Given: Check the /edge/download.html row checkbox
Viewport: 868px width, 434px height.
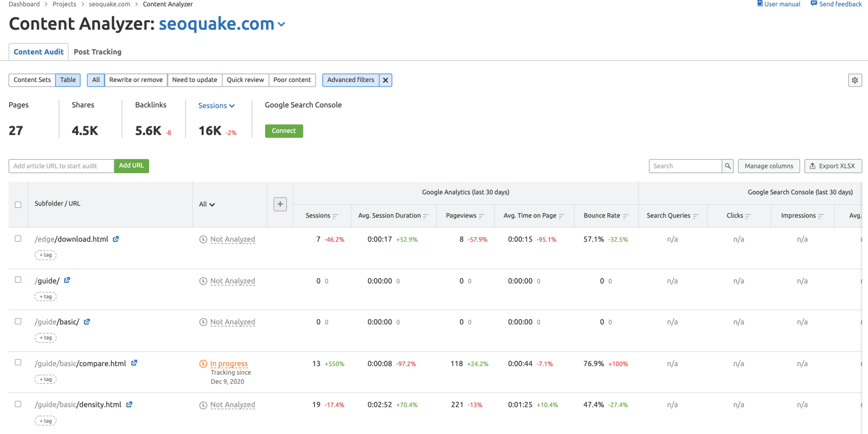Looking at the screenshot, I should click(x=18, y=238).
